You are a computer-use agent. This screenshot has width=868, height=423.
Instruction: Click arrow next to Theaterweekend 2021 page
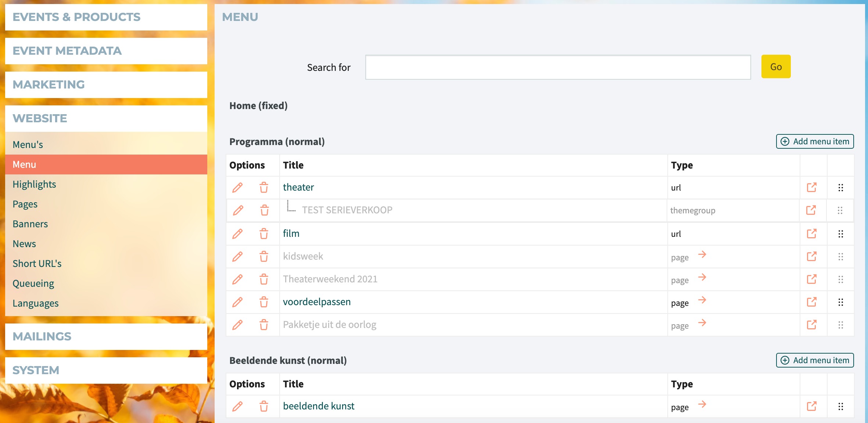(x=702, y=278)
